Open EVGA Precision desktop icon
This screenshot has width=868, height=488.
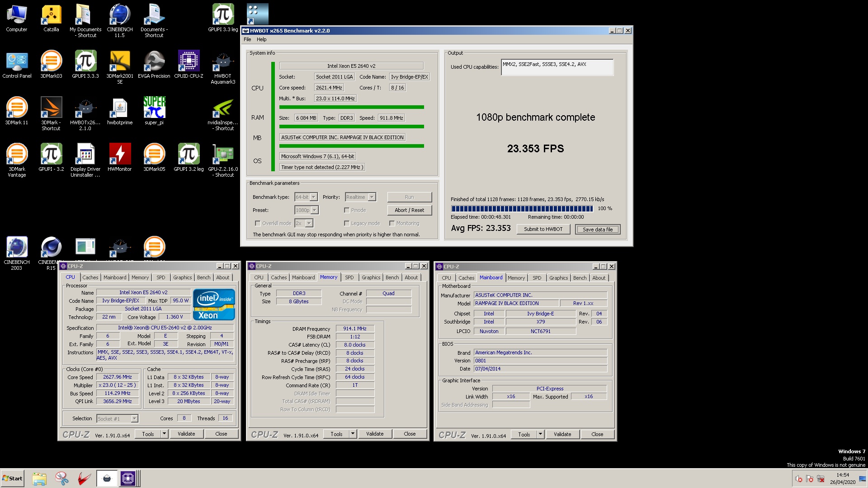154,64
